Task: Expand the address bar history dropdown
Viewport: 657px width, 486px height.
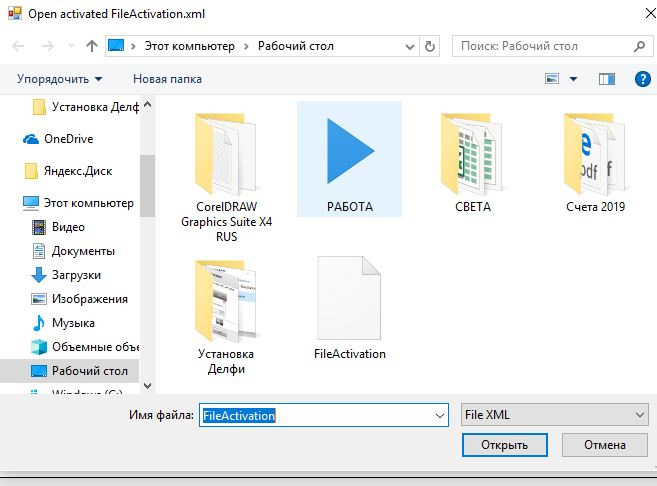Action: pyautogui.click(x=410, y=47)
